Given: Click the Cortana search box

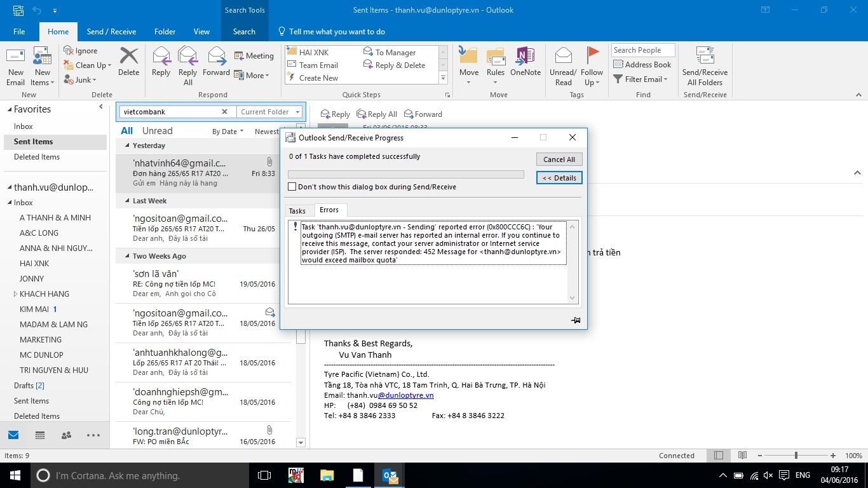Looking at the screenshot, I should click(x=139, y=475).
